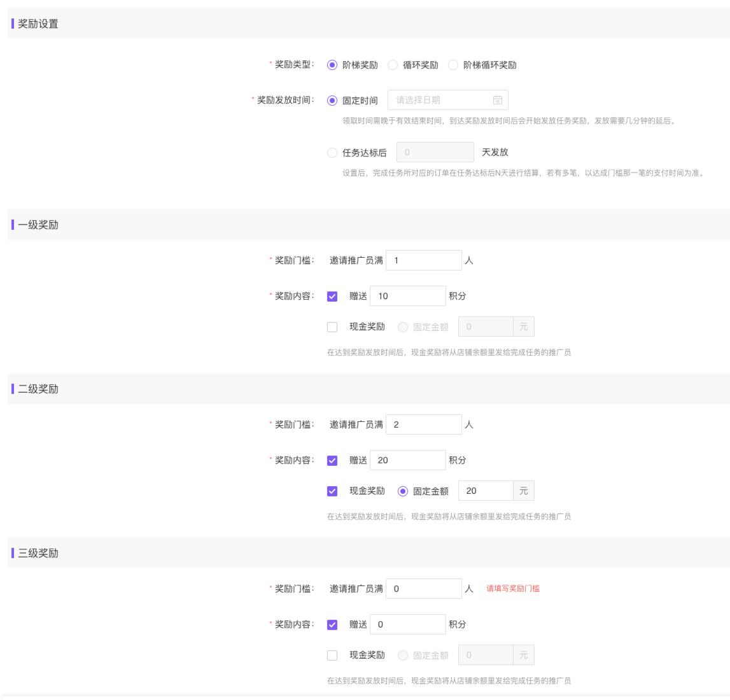The width and height of the screenshot is (730, 700).
Task: Disable 现金奖励 checkbox in 二级奖励
Action: (x=332, y=491)
